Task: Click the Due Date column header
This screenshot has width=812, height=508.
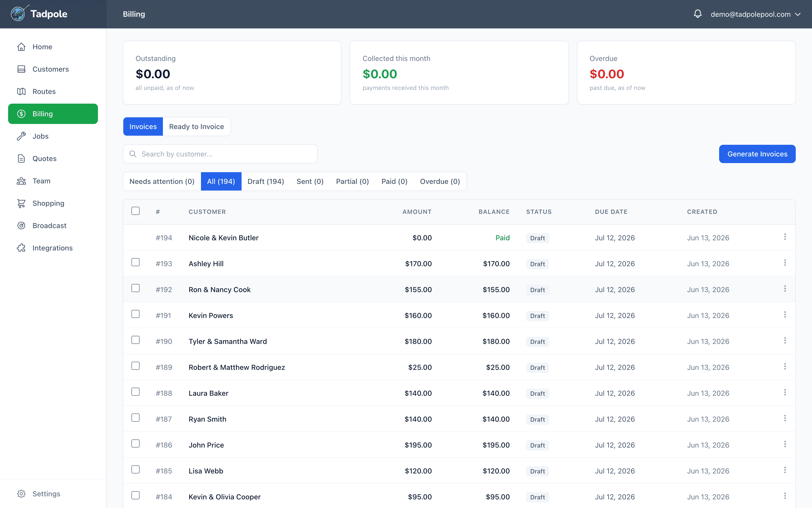Action: (611, 212)
